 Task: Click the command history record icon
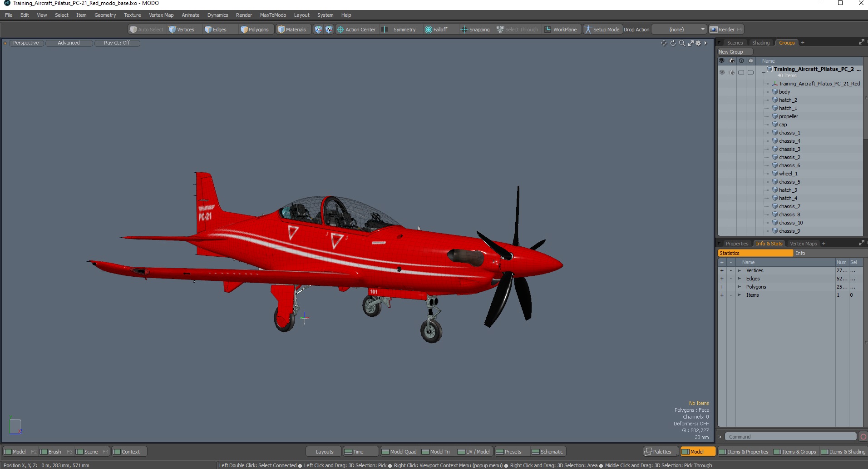(863, 437)
